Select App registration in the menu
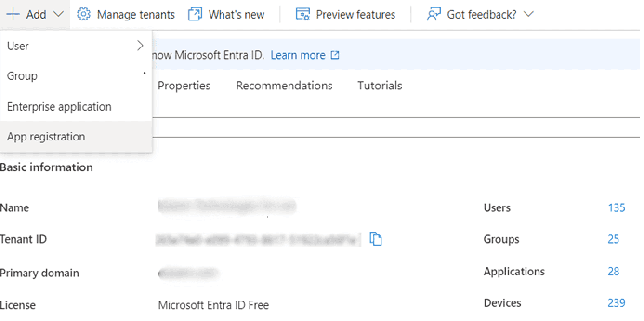Screen dimensions: 644x321 [x=46, y=137]
